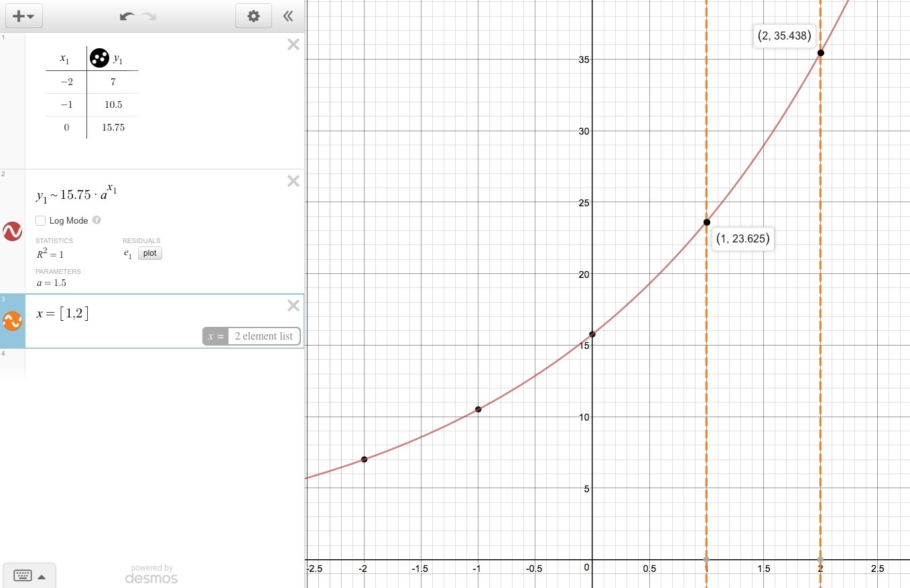Screen dimensions: 910x588
Task: Click the table cell containing 10.5
Action: (x=113, y=104)
